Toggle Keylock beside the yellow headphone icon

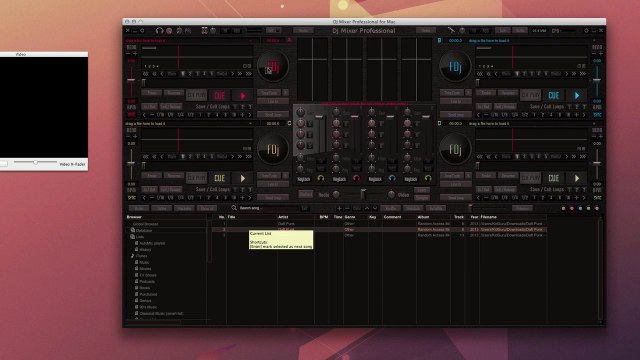(x=304, y=179)
